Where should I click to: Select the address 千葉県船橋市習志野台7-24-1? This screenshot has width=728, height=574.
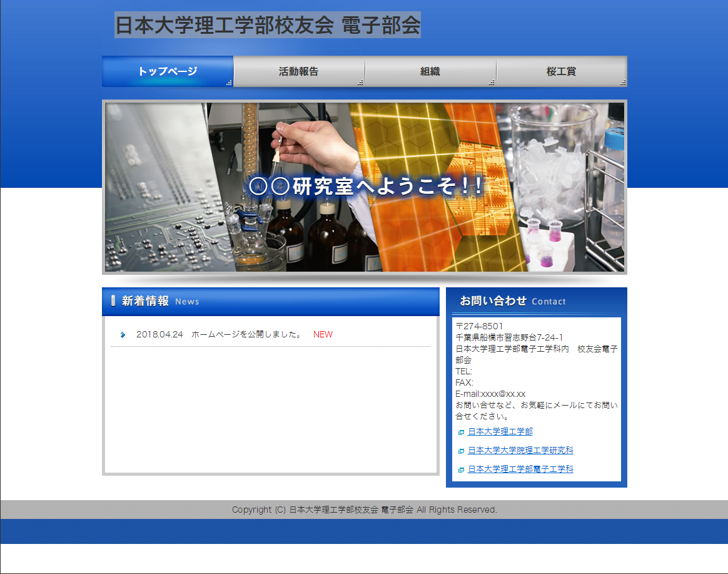point(509,337)
